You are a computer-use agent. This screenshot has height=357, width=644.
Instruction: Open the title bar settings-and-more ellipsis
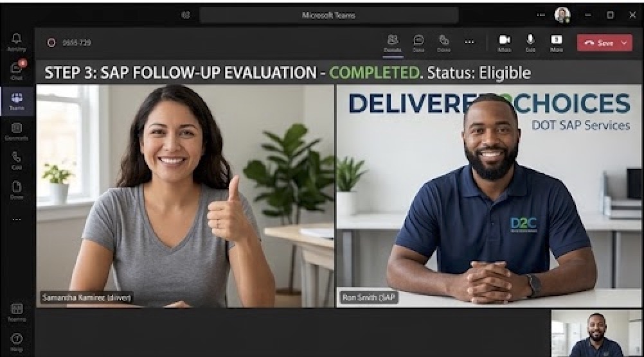point(541,15)
